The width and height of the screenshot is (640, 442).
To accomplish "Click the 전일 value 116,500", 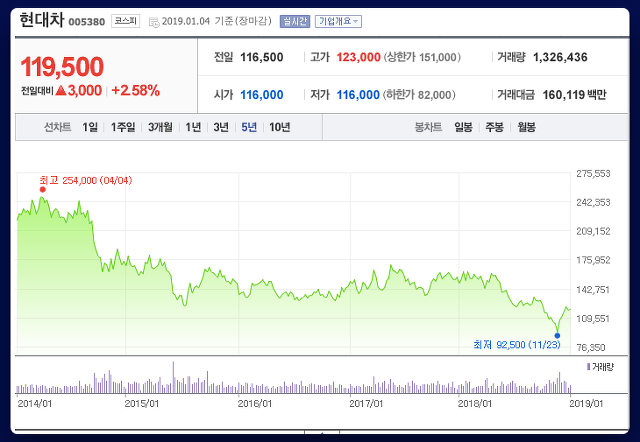I will pyautogui.click(x=262, y=57).
